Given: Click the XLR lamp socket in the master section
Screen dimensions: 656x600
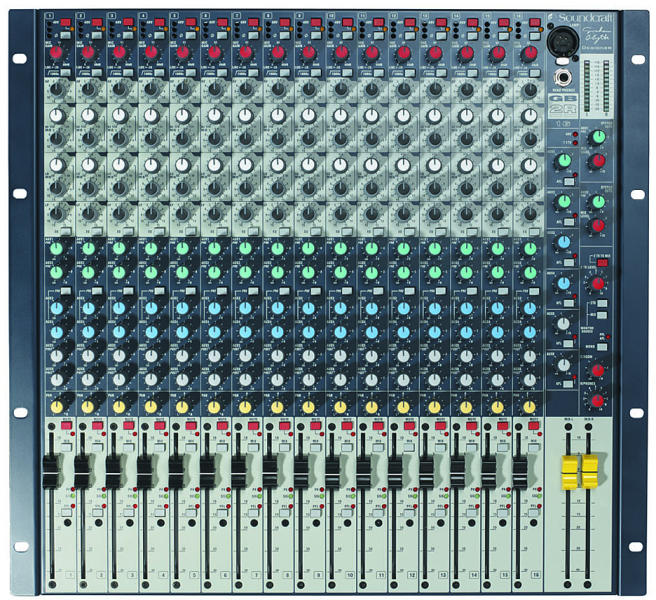Looking at the screenshot, I should 563,41.
